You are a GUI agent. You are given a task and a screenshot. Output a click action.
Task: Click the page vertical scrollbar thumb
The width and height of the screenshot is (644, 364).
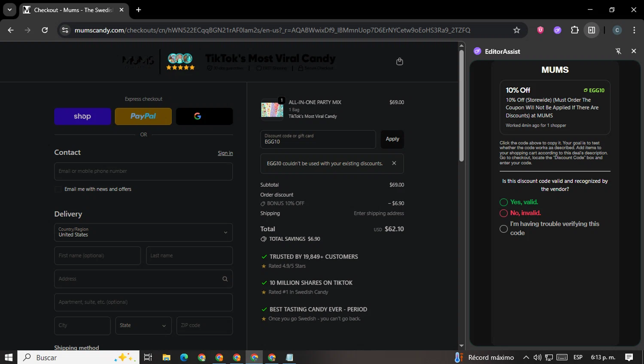click(x=462, y=106)
